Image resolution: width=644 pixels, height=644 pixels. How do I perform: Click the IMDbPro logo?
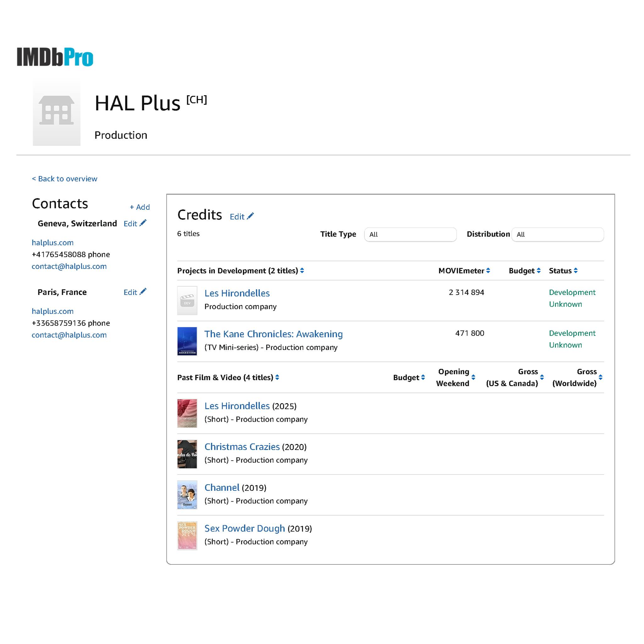point(55,57)
